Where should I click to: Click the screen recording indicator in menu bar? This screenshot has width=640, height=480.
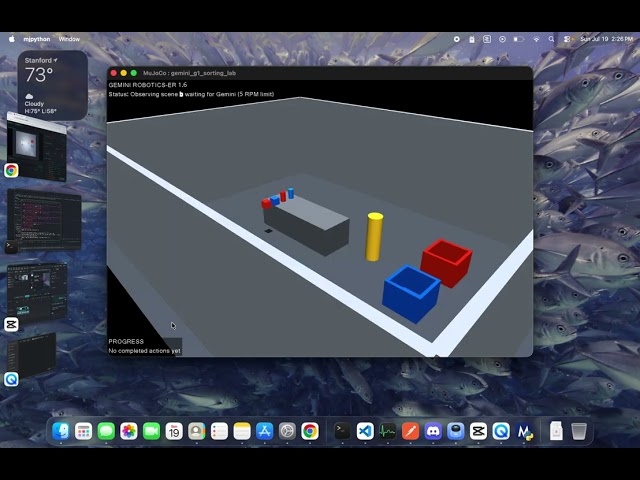[x=457, y=39]
